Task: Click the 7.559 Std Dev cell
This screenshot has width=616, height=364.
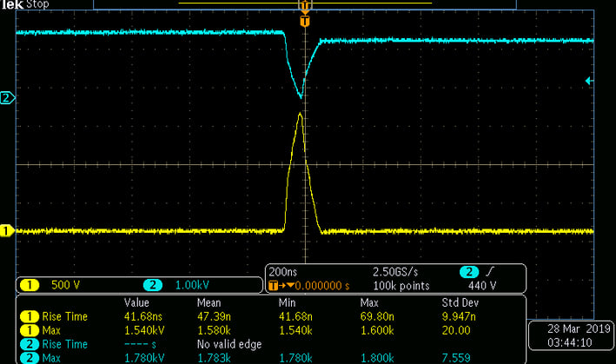Action: [x=456, y=358]
